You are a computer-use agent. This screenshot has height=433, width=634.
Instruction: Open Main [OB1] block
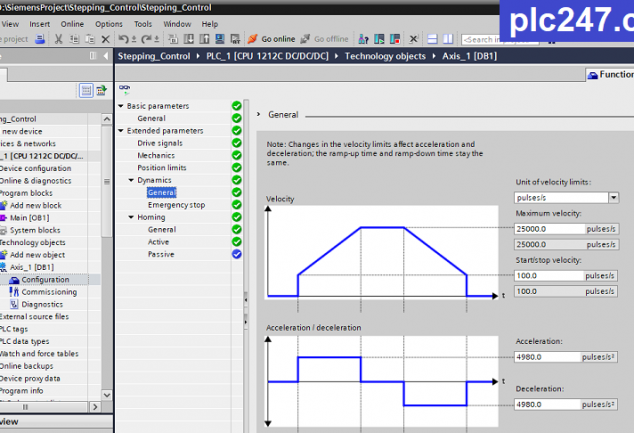(30, 218)
